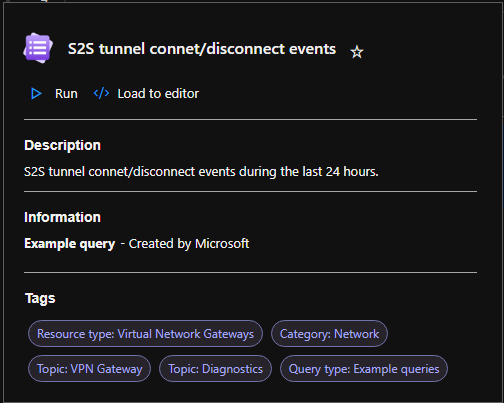
Task: Select the Category: Network tag
Action: point(329,334)
